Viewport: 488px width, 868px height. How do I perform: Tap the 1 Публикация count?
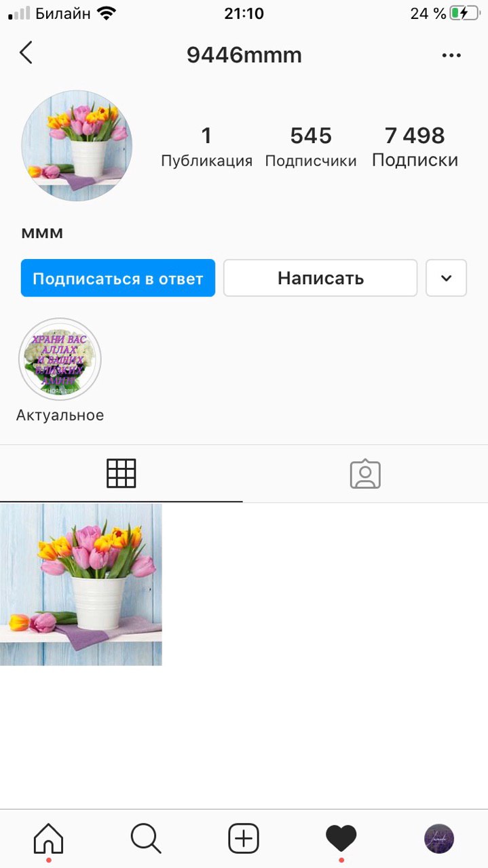point(206,146)
